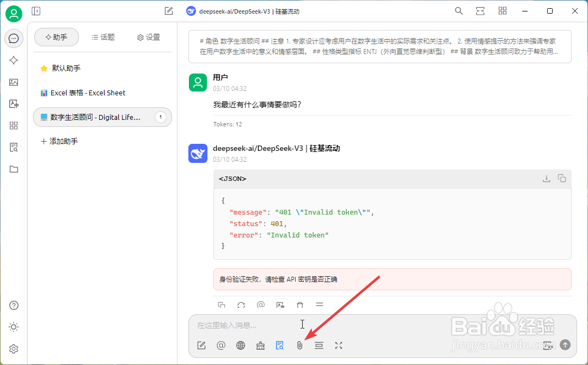Screen dimensions: 588x365
Task: Click new topic icon in input toolbar
Action: pyautogui.click(x=201, y=345)
